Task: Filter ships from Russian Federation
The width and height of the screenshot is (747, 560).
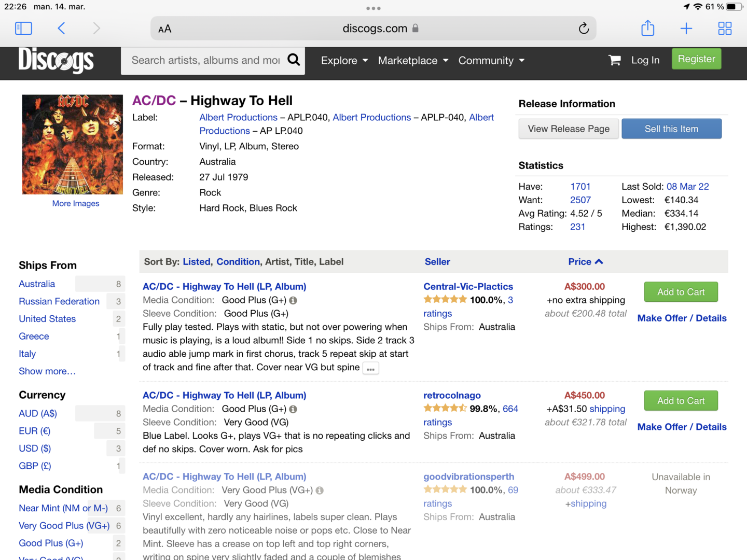Action: [59, 302]
